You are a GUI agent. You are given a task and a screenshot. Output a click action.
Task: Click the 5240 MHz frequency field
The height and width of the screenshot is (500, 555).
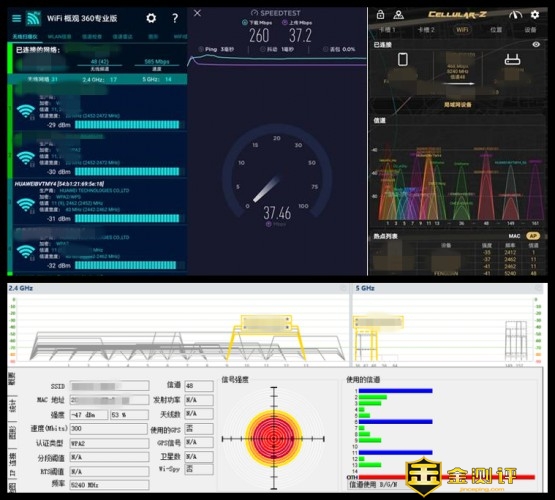tap(109, 485)
